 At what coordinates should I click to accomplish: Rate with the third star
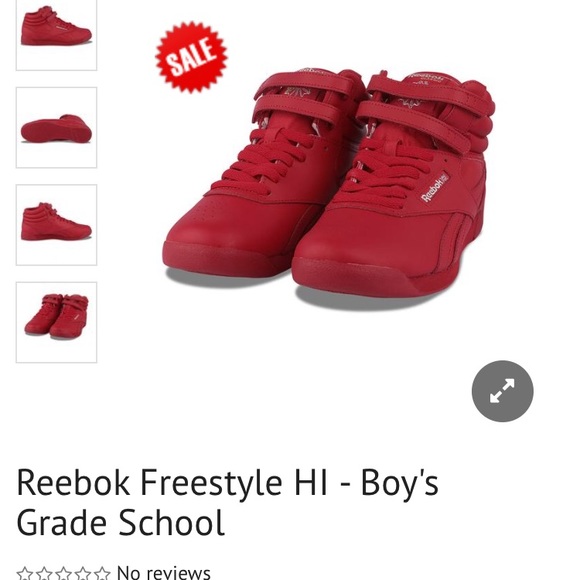coord(64,573)
